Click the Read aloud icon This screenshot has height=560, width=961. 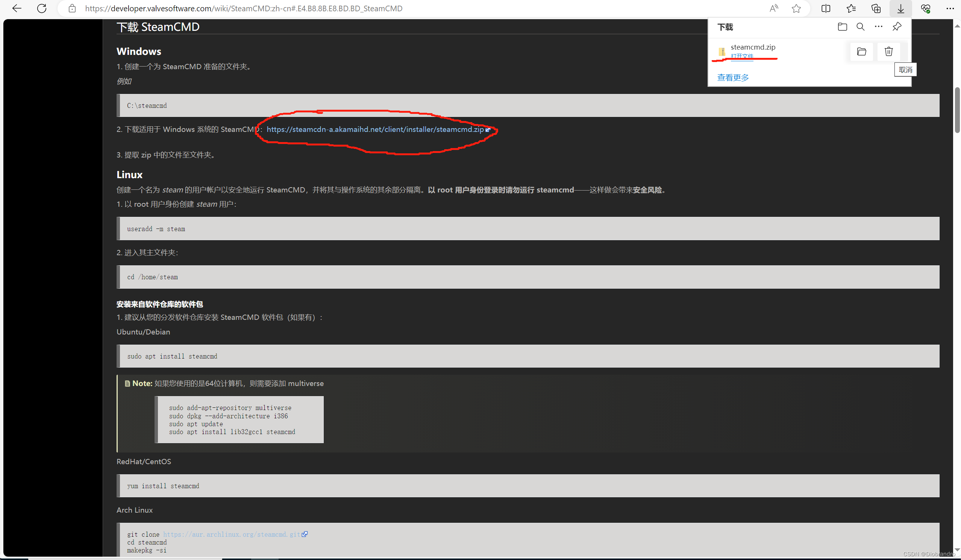(773, 8)
